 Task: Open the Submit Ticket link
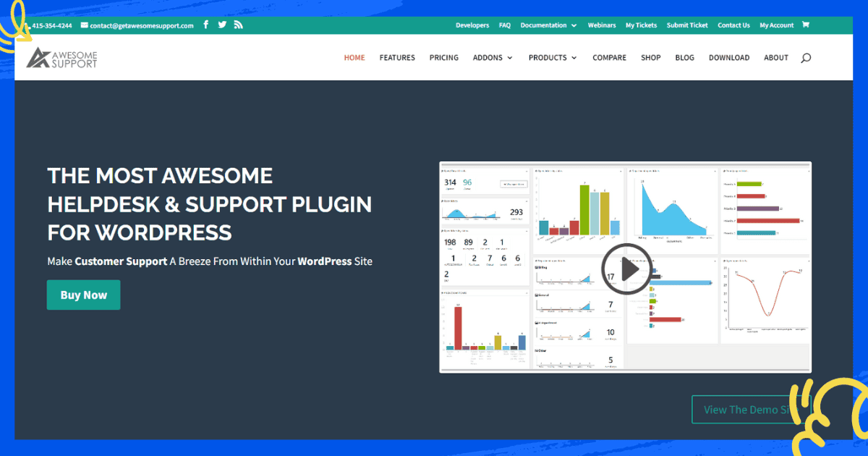pyautogui.click(x=687, y=25)
